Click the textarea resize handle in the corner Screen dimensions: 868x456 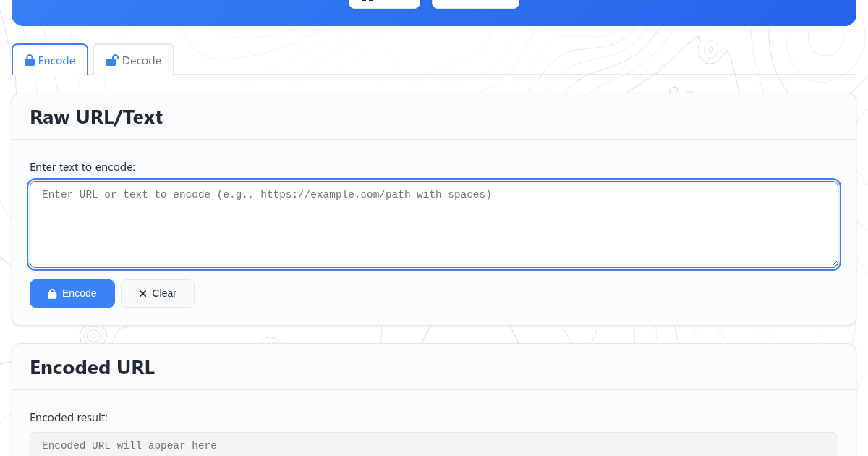tap(834, 263)
